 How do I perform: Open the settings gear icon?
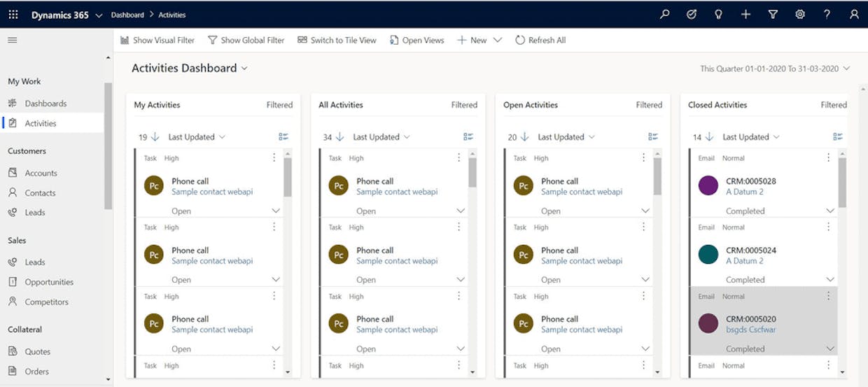tap(800, 14)
